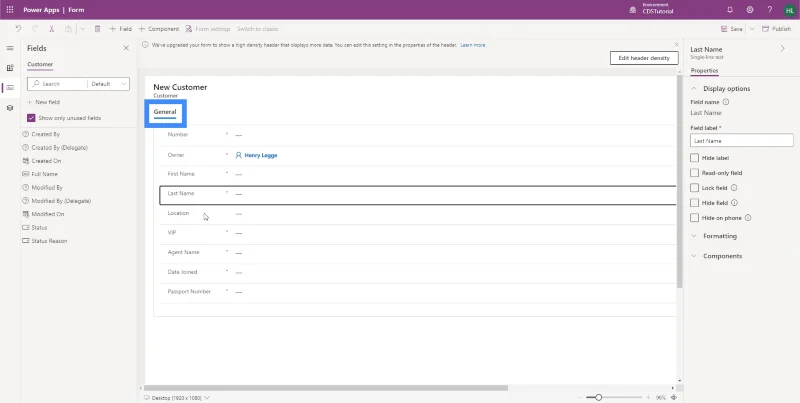This screenshot has height=403, width=800.
Task: Check the Hide on phone checkbox
Action: (694, 218)
